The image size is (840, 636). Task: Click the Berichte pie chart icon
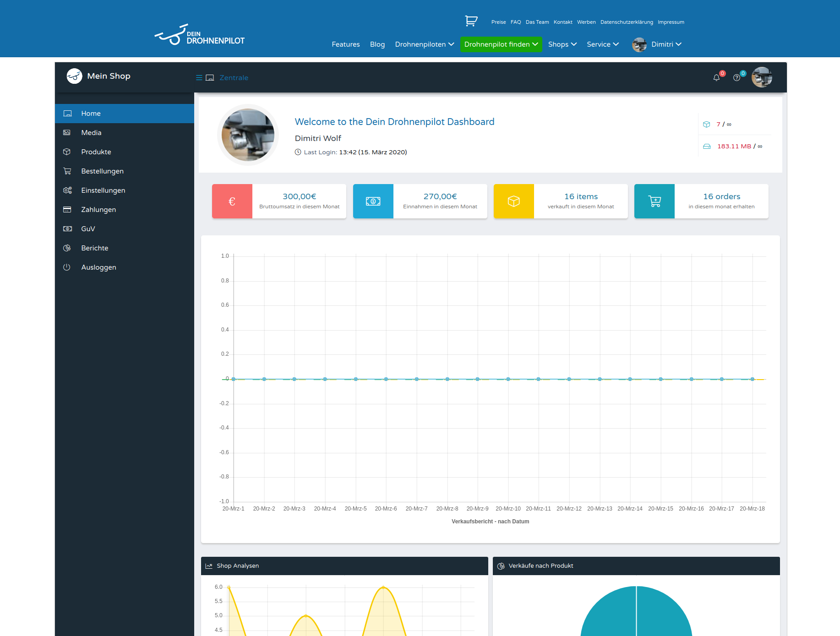click(x=67, y=248)
